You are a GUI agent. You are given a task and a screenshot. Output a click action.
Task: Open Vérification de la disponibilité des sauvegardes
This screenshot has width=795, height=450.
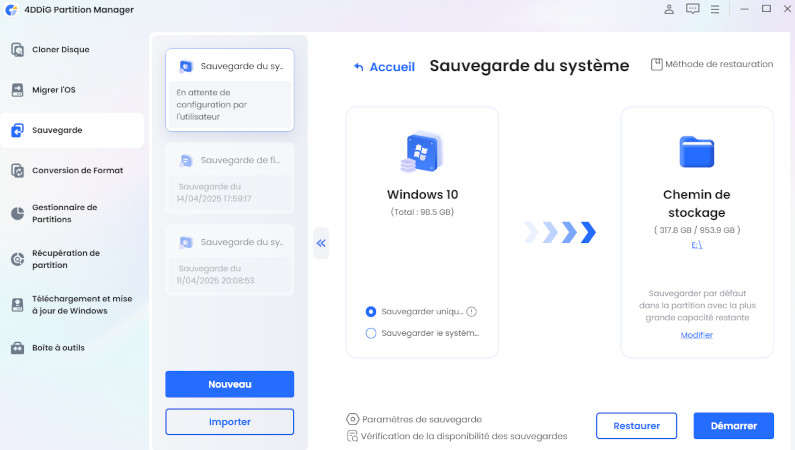464,436
